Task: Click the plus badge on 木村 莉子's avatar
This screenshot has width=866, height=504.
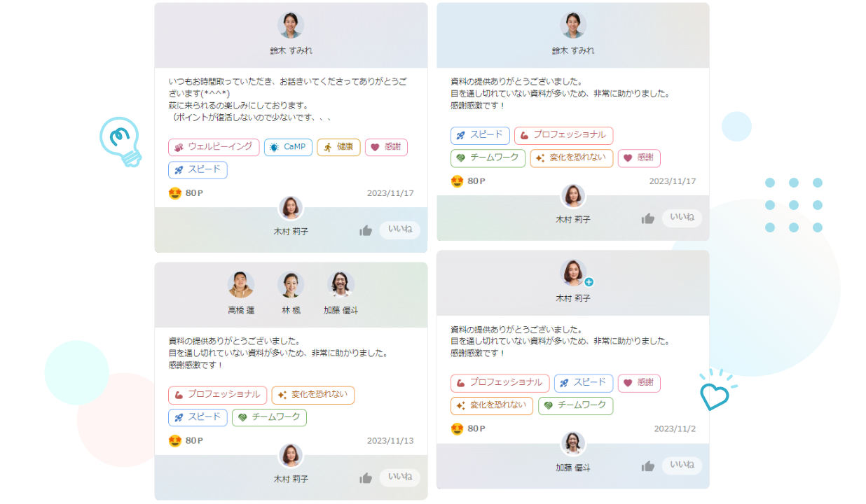Action: 589,282
